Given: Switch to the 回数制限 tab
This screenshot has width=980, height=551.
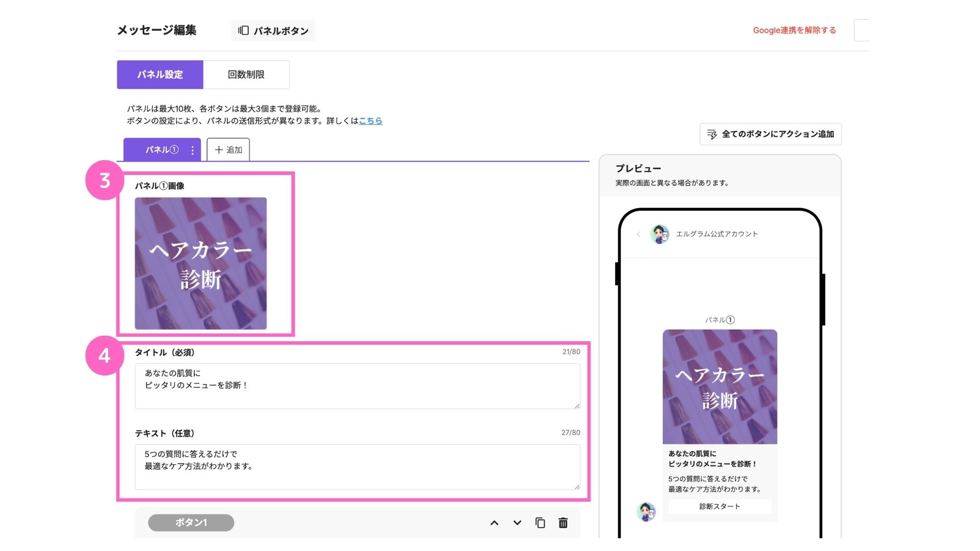Looking at the screenshot, I should (x=246, y=74).
